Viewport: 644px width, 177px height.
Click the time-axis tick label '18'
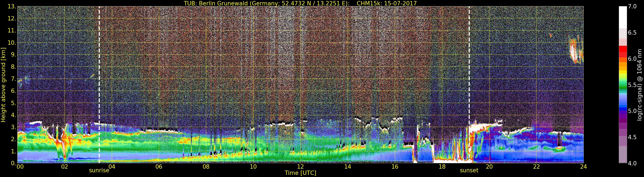point(442,167)
